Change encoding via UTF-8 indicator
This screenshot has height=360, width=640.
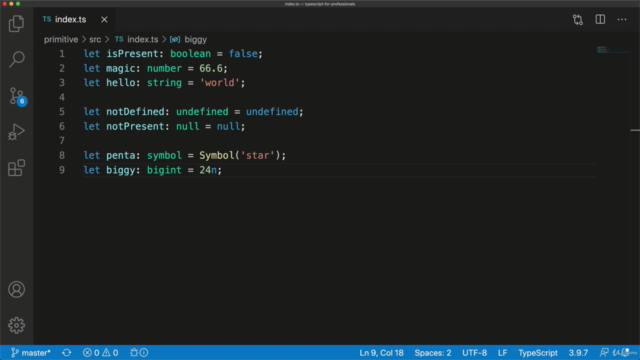[474, 353]
